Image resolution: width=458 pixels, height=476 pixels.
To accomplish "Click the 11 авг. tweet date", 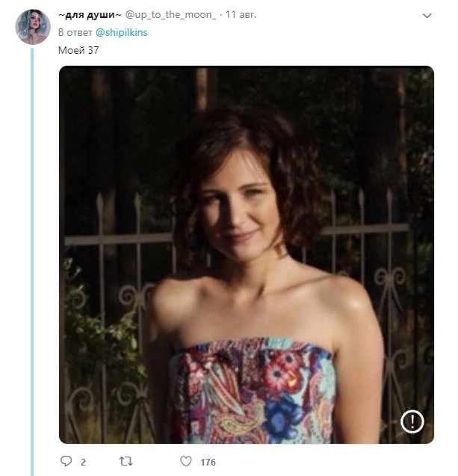I will tap(241, 15).
